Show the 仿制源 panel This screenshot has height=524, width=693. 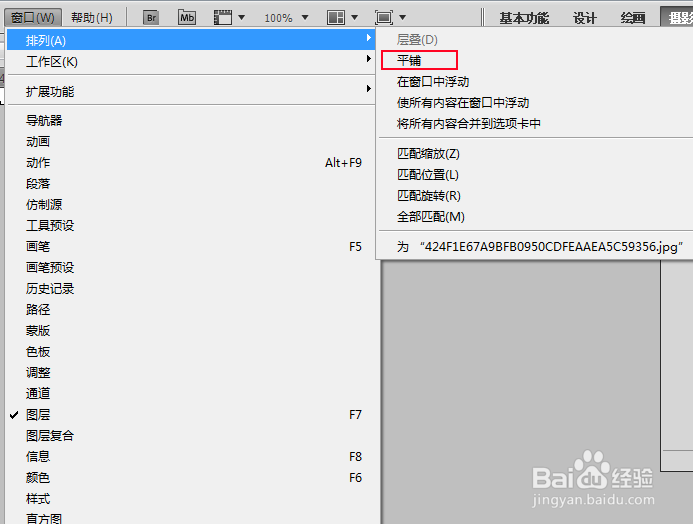191,205
